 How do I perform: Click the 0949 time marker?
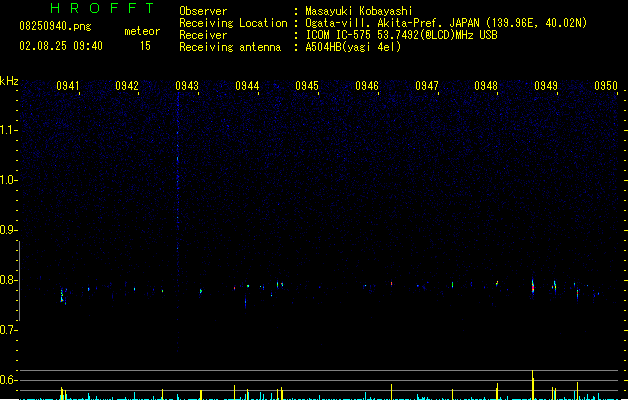point(546,86)
